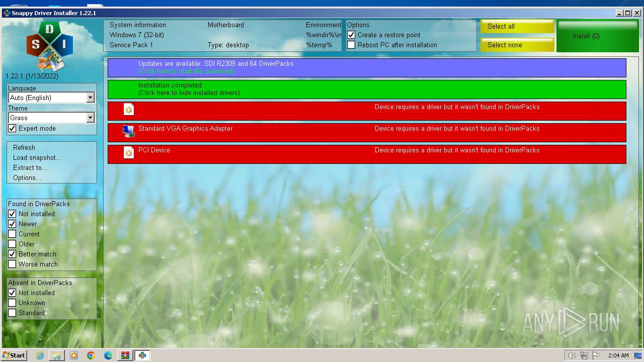Image resolution: width=644 pixels, height=362 pixels.
Task: Launch Windows Media Player from taskbar
Action: [x=74, y=355]
